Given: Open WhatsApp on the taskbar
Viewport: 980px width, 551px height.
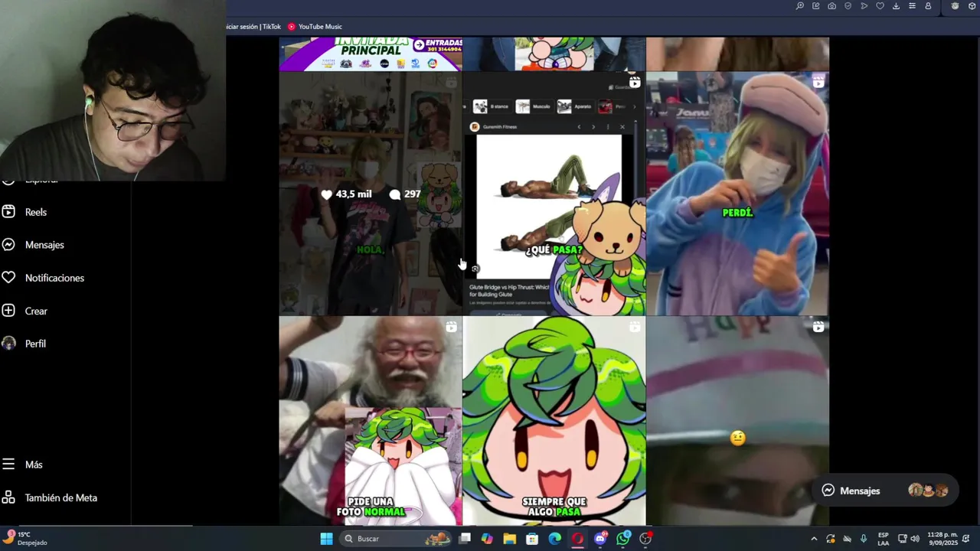Looking at the screenshot, I should pyautogui.click(x=623, y=539).
